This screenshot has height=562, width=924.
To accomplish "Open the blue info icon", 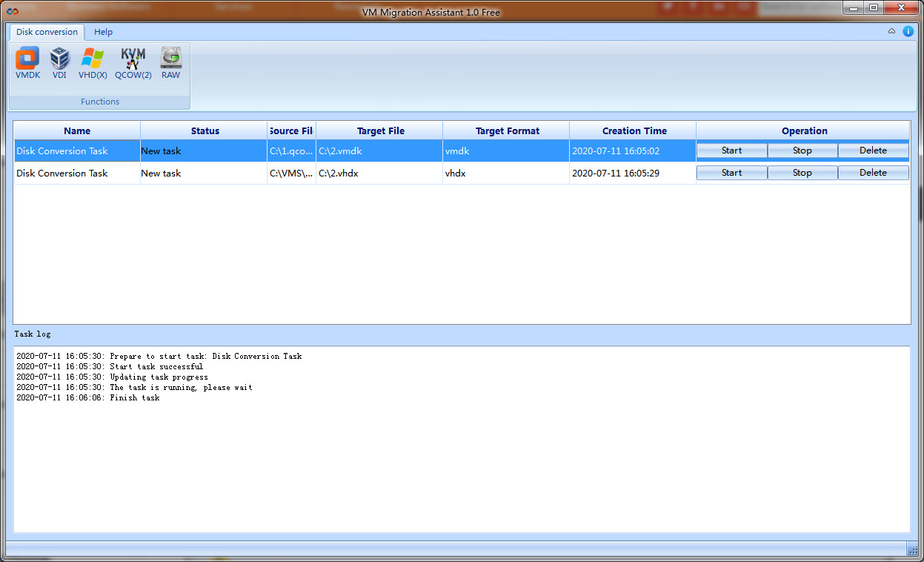I will pos(908,32).
